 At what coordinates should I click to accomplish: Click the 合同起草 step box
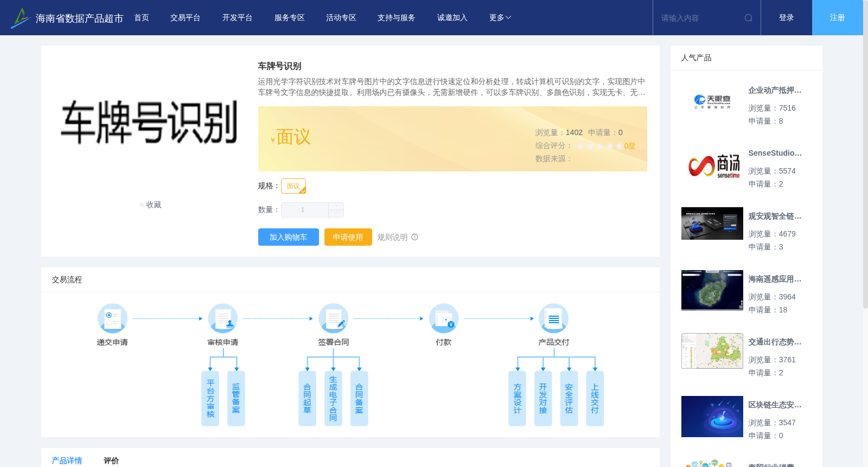pos(307,398)
